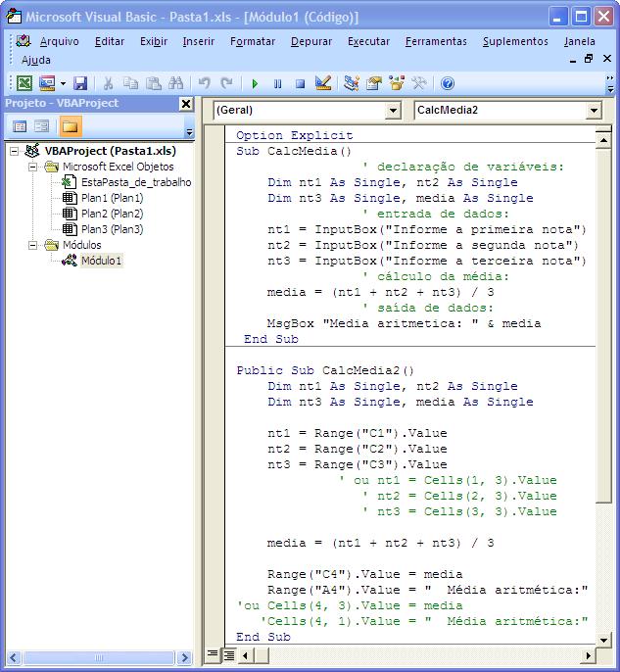
Task: Click the Insert UserForm toolbar icon
Action: click(47, 83)
